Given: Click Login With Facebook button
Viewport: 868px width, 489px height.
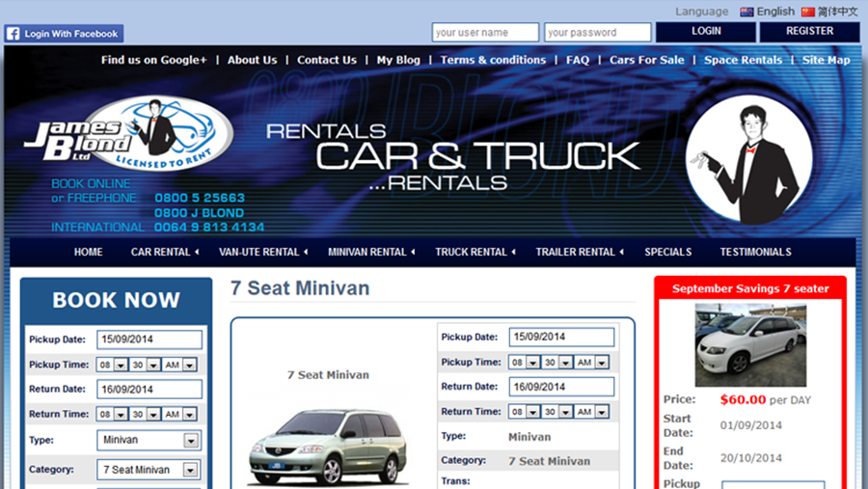Looking at the screenshot, I should [x=64, y=34].
